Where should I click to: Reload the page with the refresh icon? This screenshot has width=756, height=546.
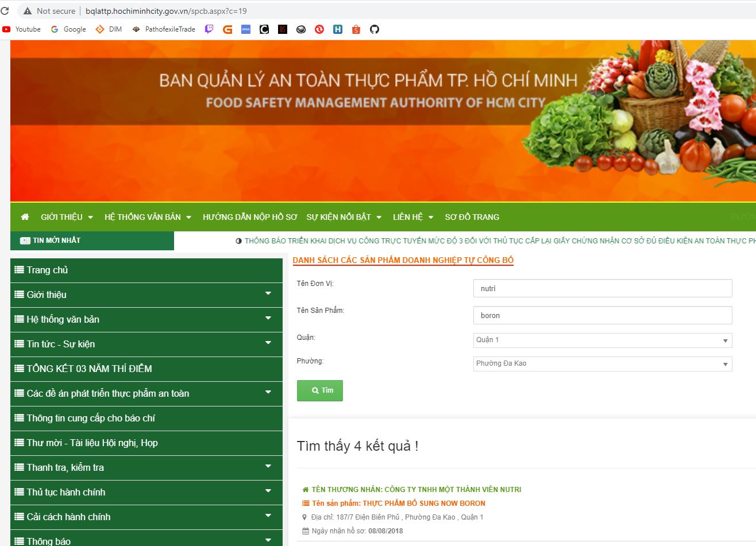tap(5, 11)
